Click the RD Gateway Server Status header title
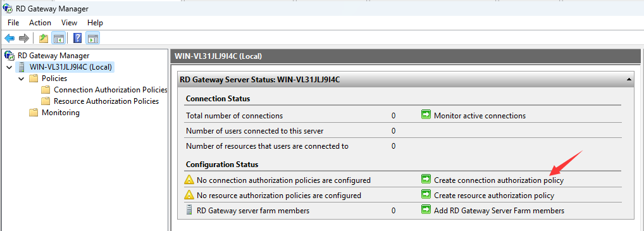 pos(259,80)
